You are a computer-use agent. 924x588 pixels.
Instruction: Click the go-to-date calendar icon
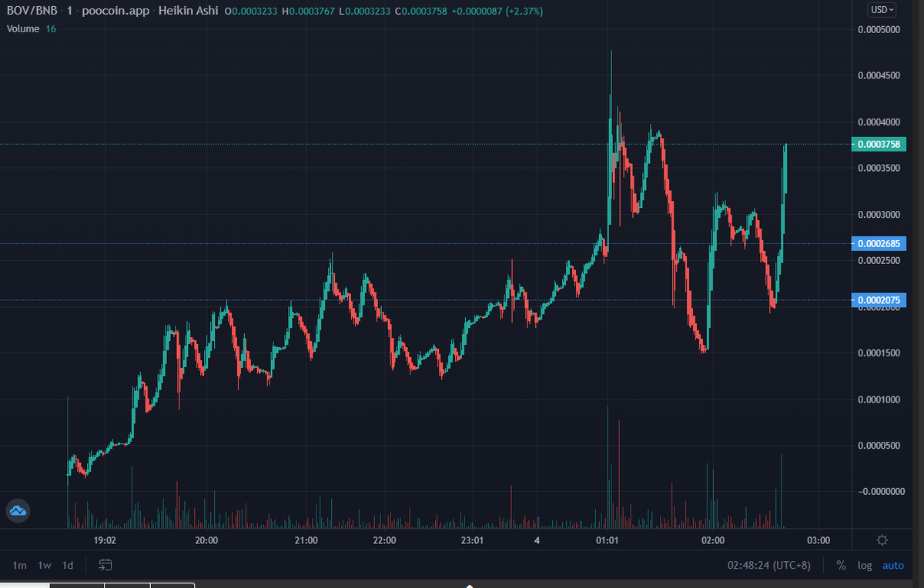coord(106,565)
